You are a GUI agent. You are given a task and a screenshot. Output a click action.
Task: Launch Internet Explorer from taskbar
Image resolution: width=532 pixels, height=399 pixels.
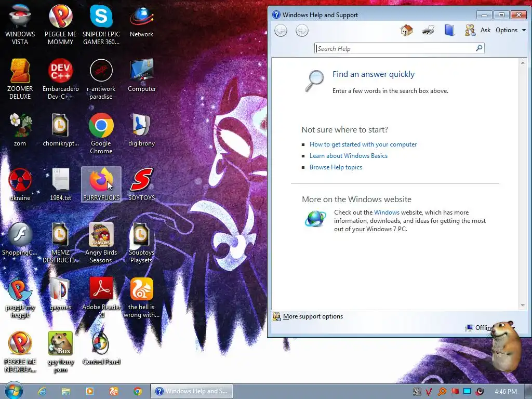point(42,391)
